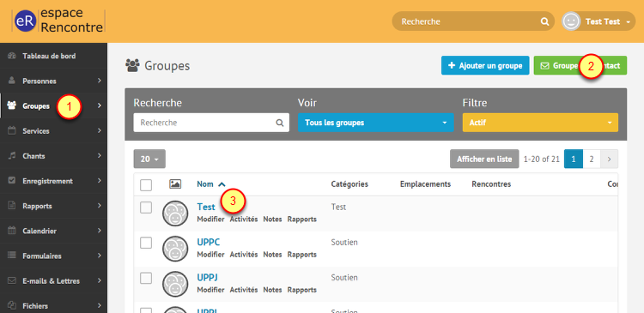Click the magnifier icon in groups Recherche field
The width and height of the screenshot is (644, 313).
click(280, 123)
